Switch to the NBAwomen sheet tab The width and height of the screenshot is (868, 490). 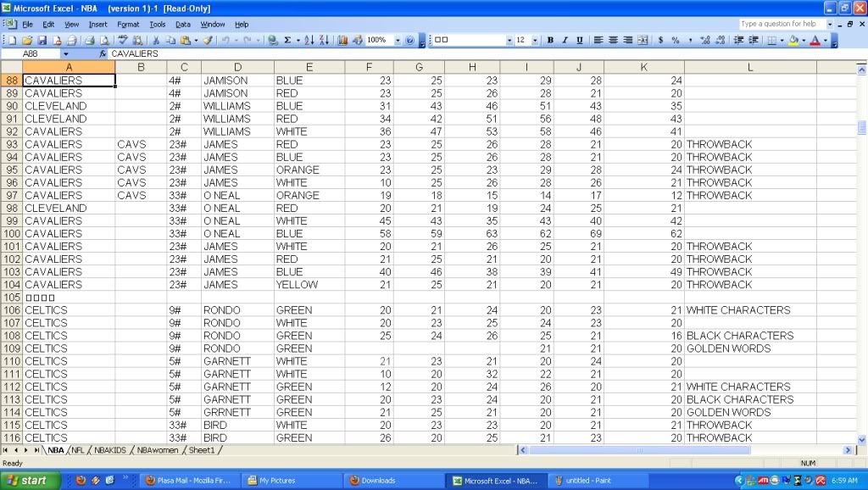[x=157, y=450]
